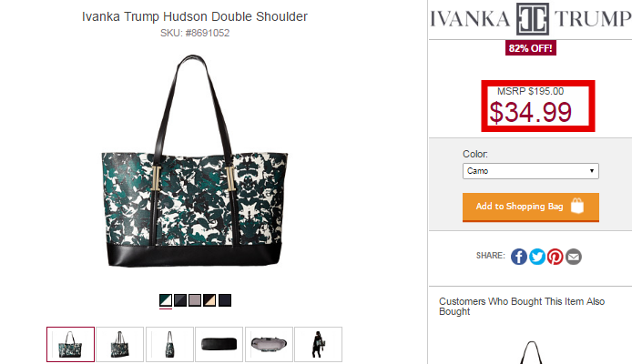Share the product on Twitter
This screenshot has height=364, width=632.
[x=537, y=257]
